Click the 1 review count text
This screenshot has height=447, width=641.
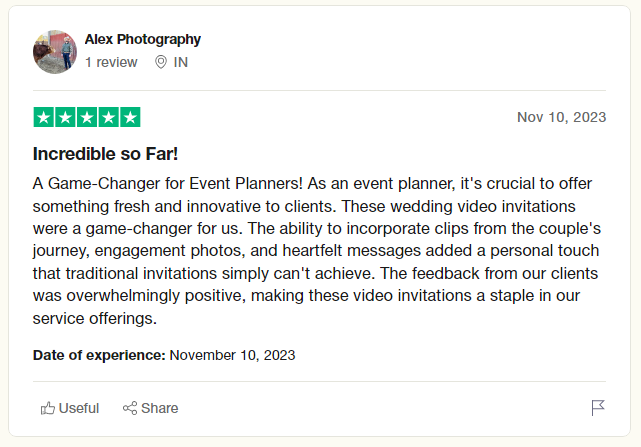pyautogui.click(x=110, y=62)
